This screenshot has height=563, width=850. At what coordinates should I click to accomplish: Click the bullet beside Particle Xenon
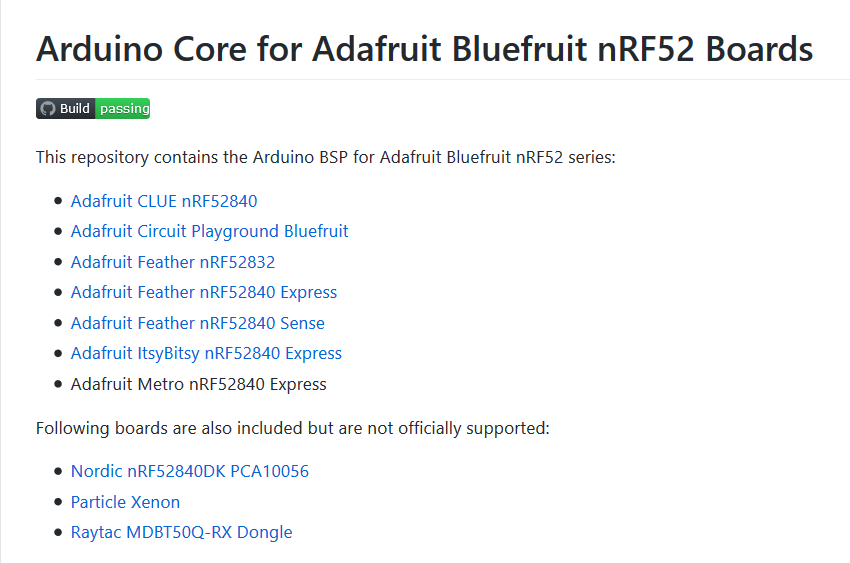(x=58, y=502)
